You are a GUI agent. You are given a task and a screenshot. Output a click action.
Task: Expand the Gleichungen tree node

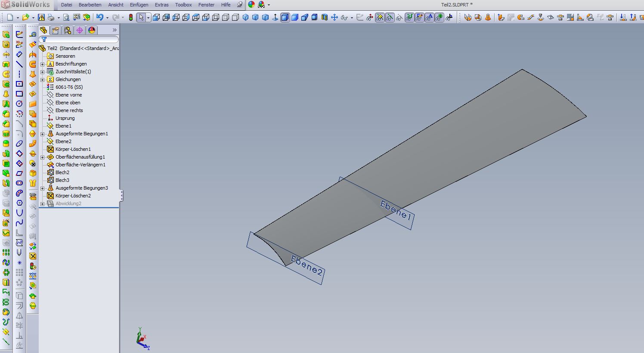pyautogui.click(x=43, y=79)
